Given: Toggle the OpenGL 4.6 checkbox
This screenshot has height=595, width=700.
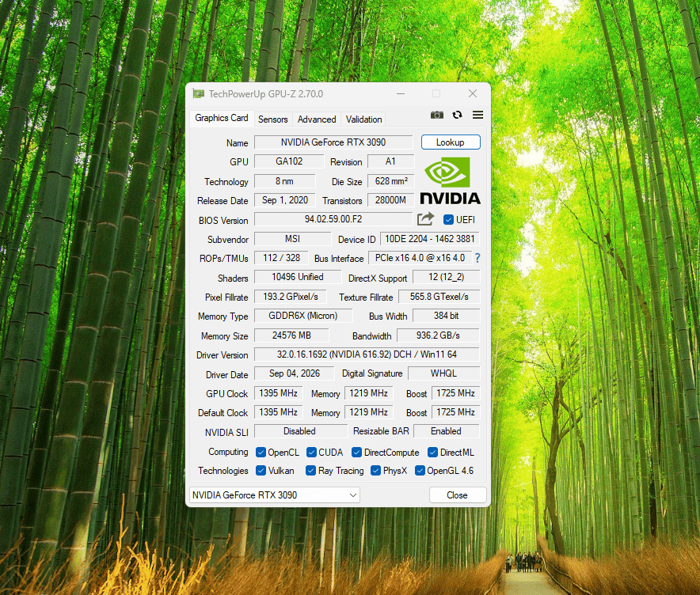Looking at the screenshot, I should (x=420, y=471).
